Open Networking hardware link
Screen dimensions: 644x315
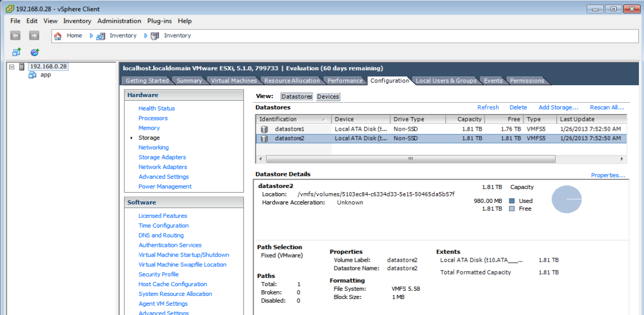coord(153,148)
